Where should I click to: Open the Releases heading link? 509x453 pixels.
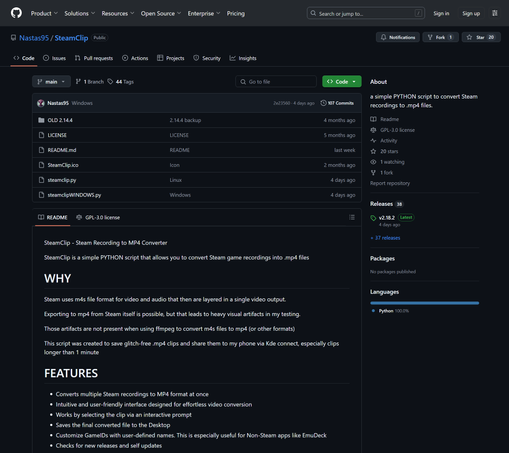387,204
